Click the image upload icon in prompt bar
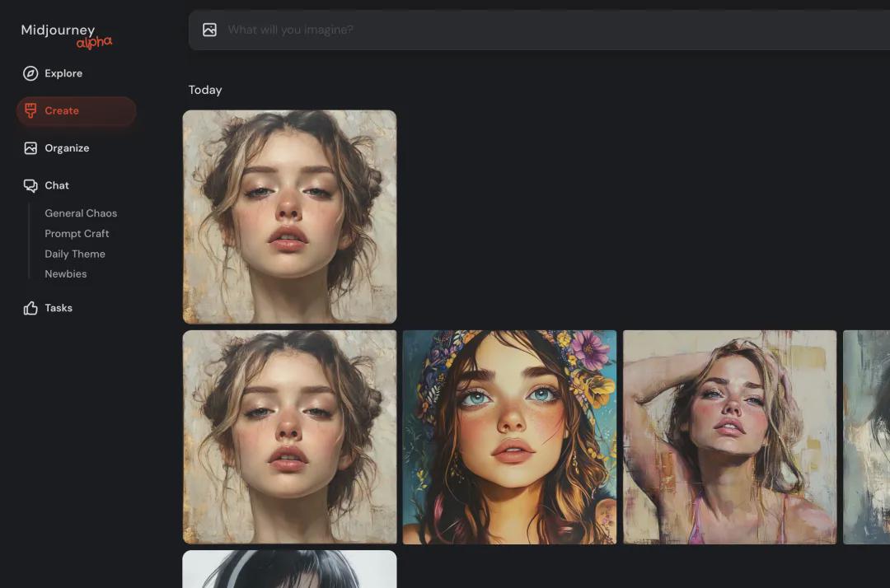The height and width of the screenshot is (588, 890). pos(209,30)
